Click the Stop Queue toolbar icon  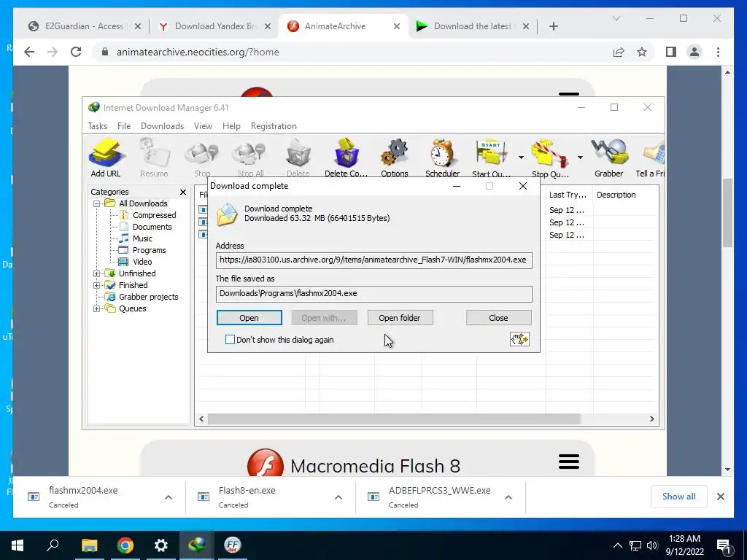(550, 157)
